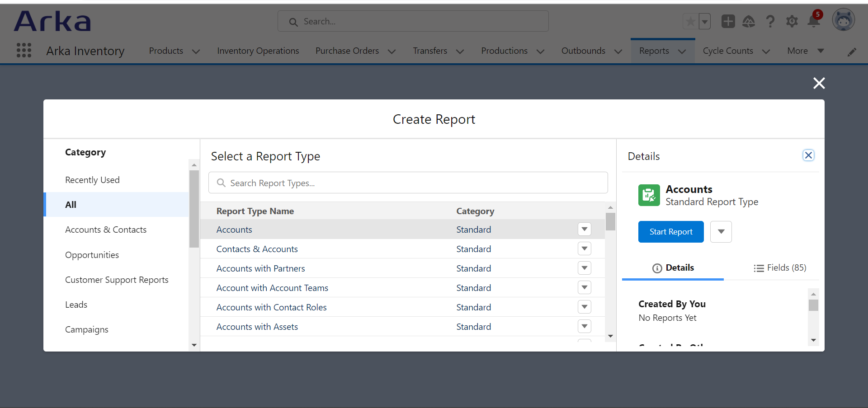Select the All category
This screenshot has height=408, width=868.
tap(116, 205)
